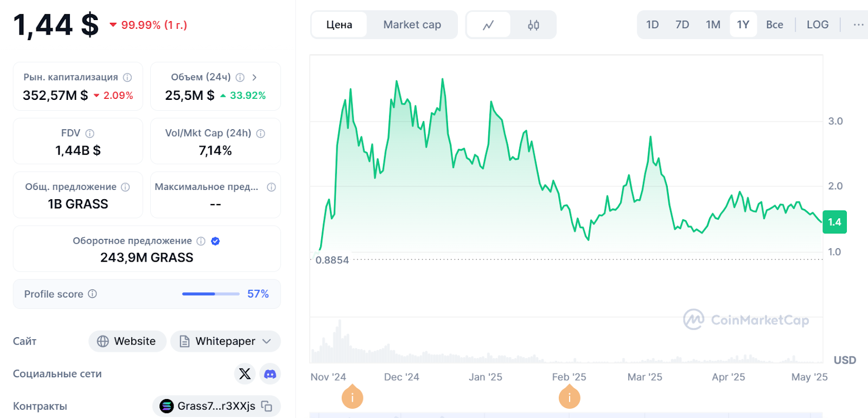Switch to the Market cap tab

[x=412, y=24]
